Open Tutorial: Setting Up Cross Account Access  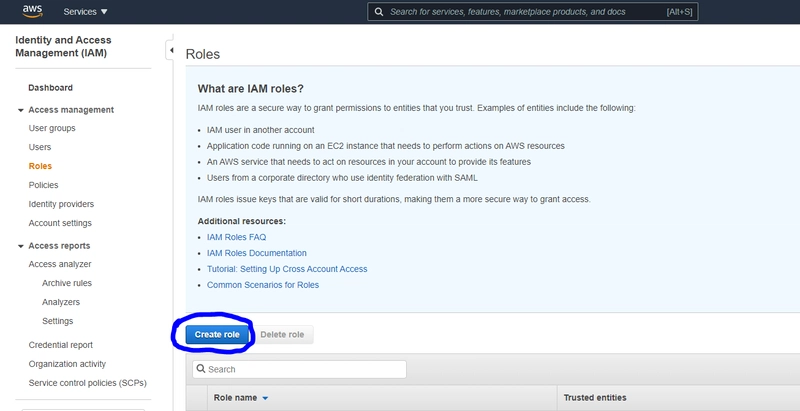coord(287,269)
